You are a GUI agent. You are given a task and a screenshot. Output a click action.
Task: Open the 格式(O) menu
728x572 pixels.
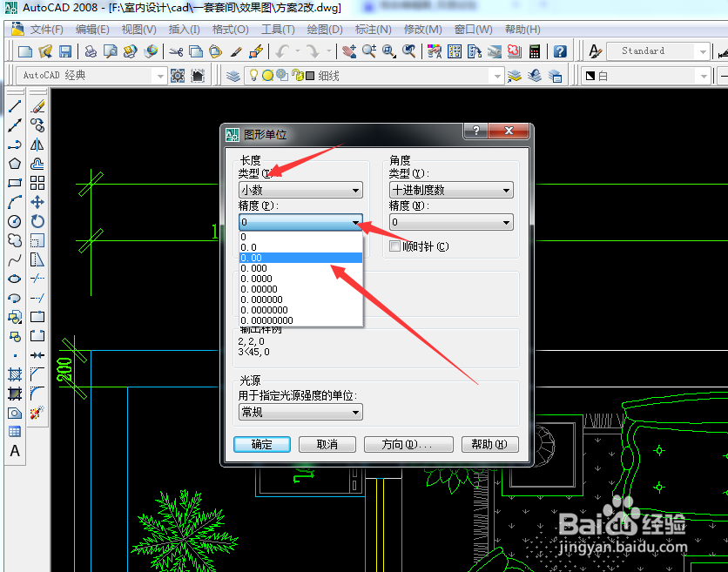tap(230, 30)
